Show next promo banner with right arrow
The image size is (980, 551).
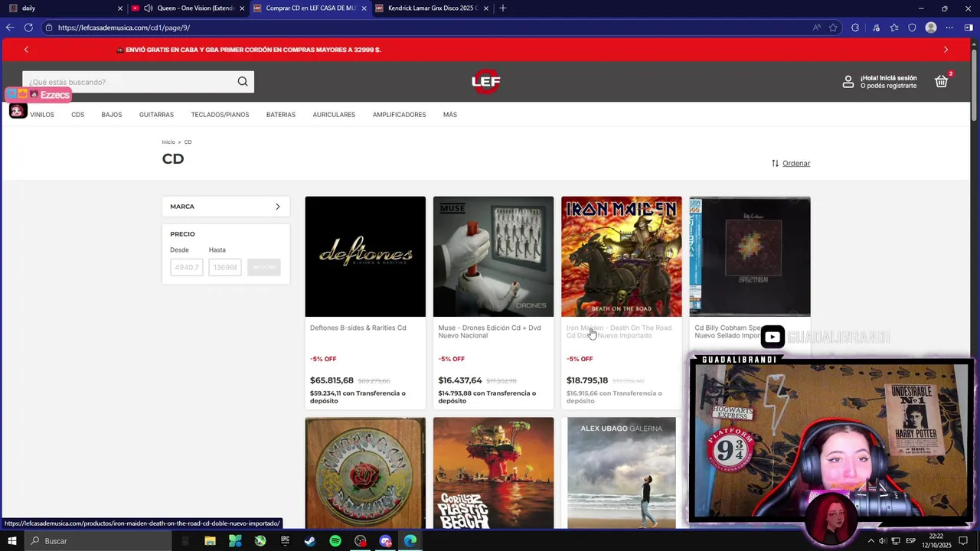pos(946,50)
